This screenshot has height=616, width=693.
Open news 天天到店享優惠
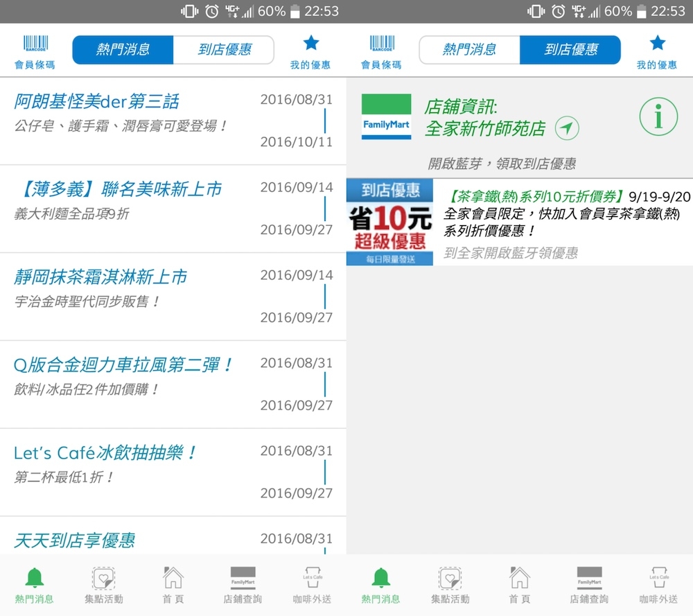(173, 536)
